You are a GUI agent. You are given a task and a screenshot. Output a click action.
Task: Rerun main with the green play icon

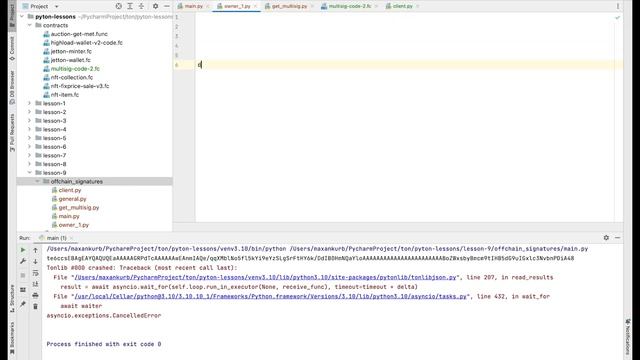coord(23,250)
